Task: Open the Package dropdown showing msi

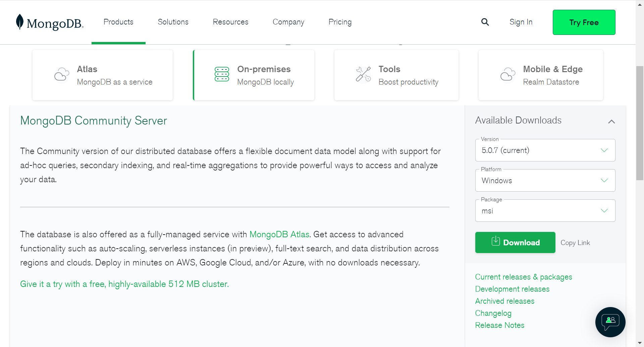Action: pyautogui.click(x=545, y=210)
